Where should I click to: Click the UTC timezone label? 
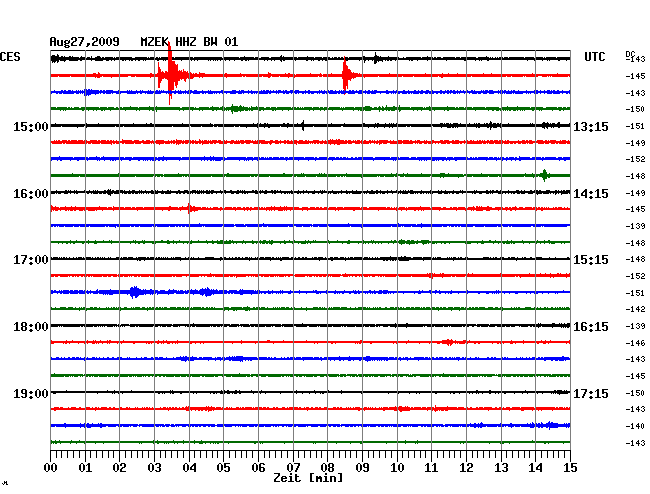tap(595, 58)
